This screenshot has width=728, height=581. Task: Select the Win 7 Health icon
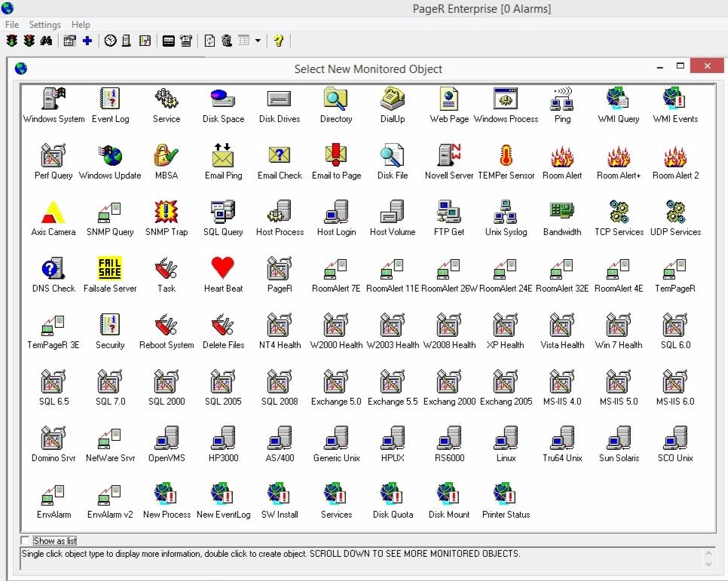tap(619, 325)
